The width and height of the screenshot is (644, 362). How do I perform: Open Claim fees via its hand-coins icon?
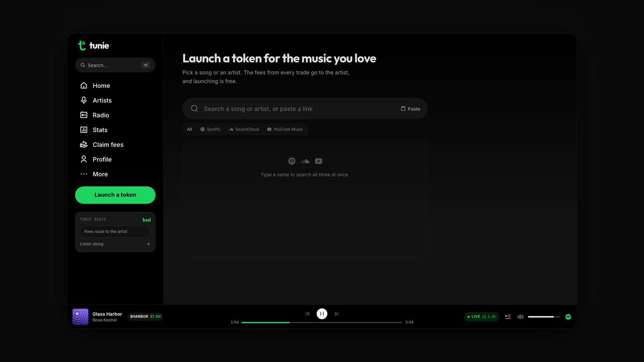click(84, 144)
